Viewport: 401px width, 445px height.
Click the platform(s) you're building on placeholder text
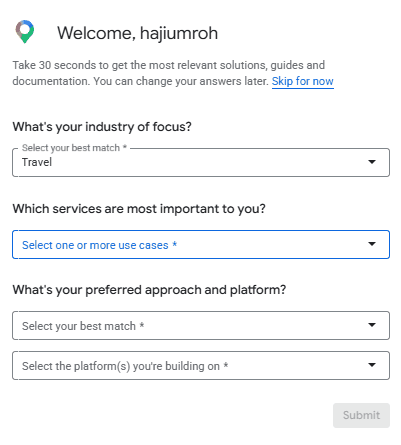(125, 366)
